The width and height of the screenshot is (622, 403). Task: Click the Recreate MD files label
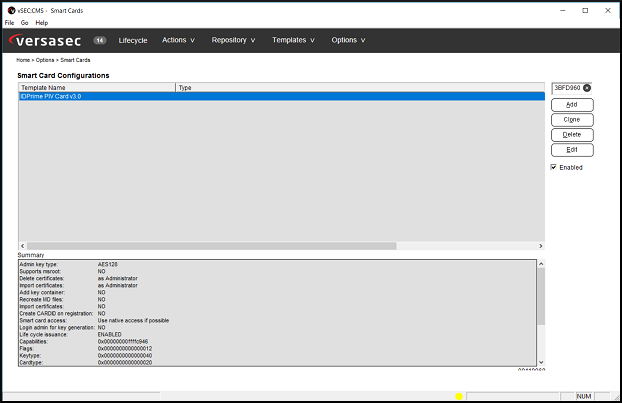[x=41, y=299]
